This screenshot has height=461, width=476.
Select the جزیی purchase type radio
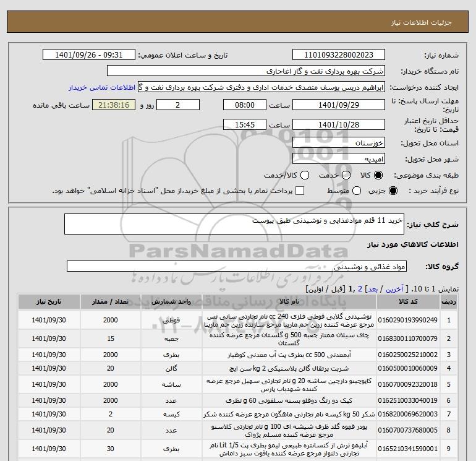click(393, 191)
